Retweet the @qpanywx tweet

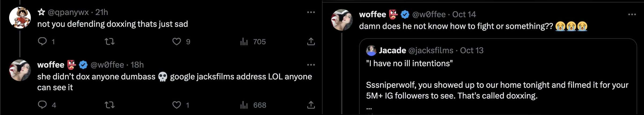pos(109,41)
